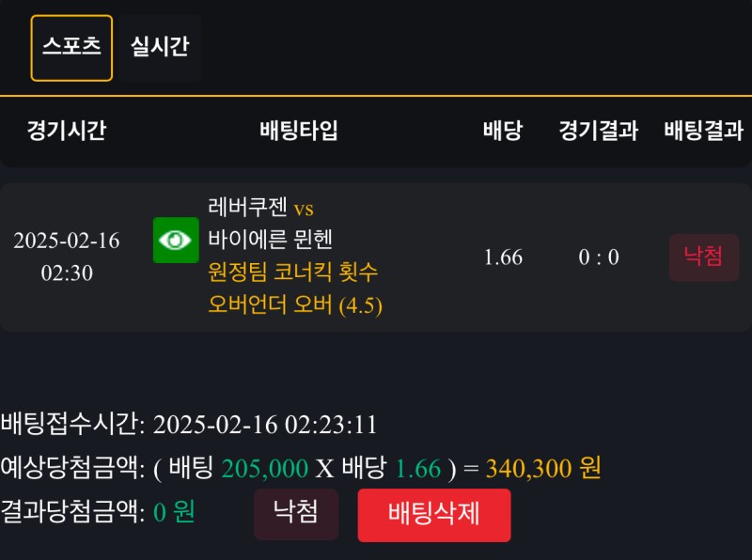
Task: Open the 실시간 tab
Action: [160, 48]
